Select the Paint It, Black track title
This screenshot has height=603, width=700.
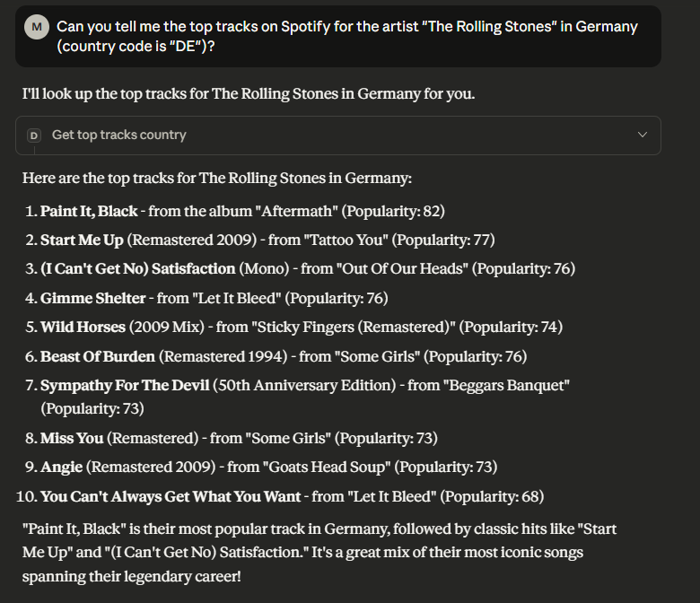(x=89, y=212)
